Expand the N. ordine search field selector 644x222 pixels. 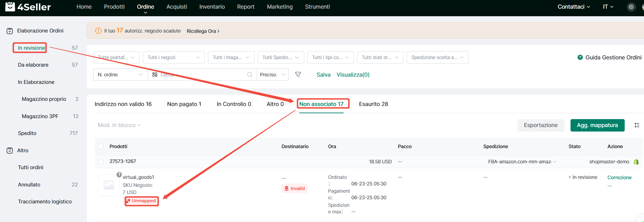click(120, 75)
